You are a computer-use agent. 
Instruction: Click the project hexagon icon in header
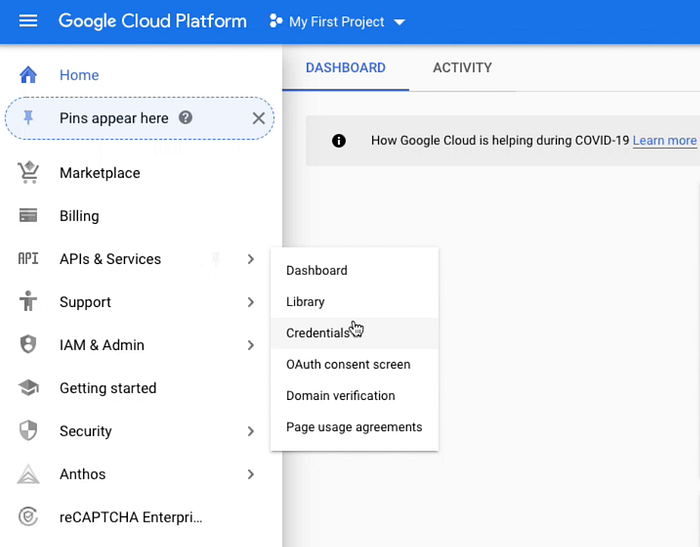tap(276, 21)
